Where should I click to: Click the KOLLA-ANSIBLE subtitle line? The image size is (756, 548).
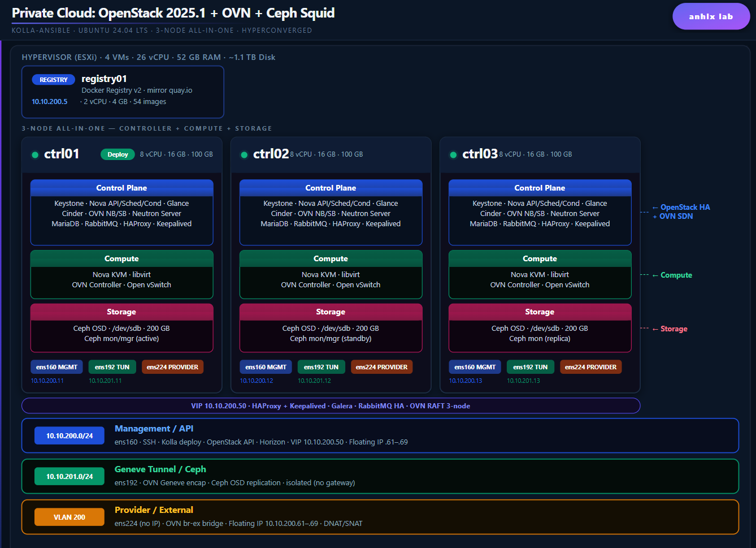tap(162, 31)
